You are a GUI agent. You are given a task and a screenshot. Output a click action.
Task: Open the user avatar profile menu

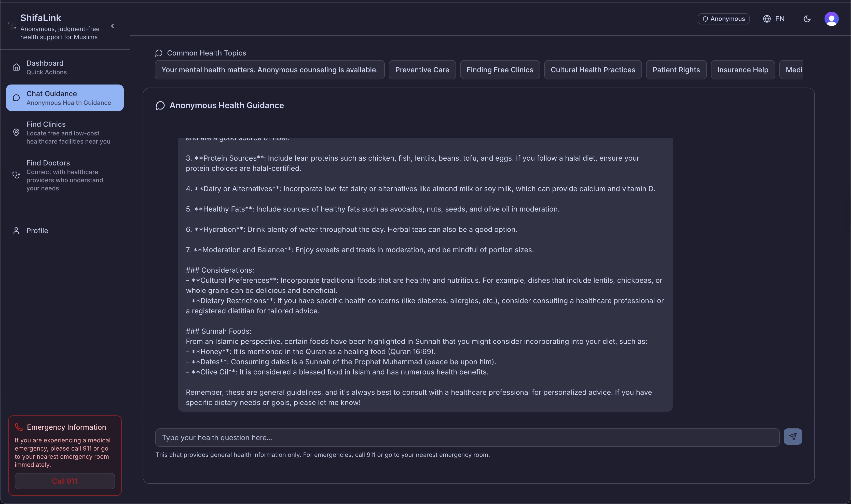[x=831, y=19]
